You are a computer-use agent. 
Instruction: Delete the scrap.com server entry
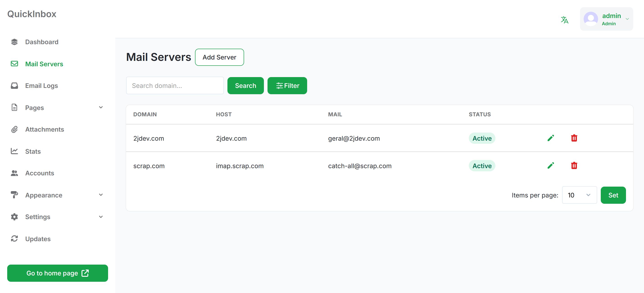574,166
